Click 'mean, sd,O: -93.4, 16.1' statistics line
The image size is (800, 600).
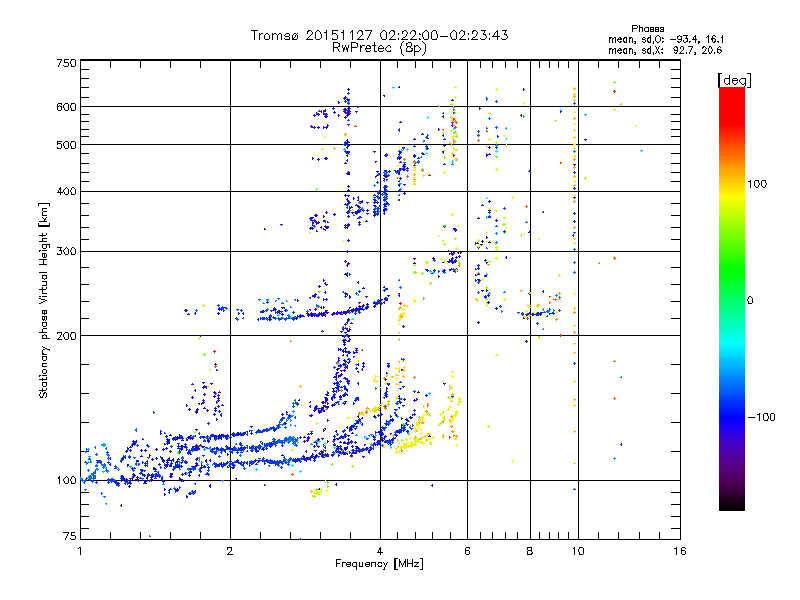(x=666, y=39)
